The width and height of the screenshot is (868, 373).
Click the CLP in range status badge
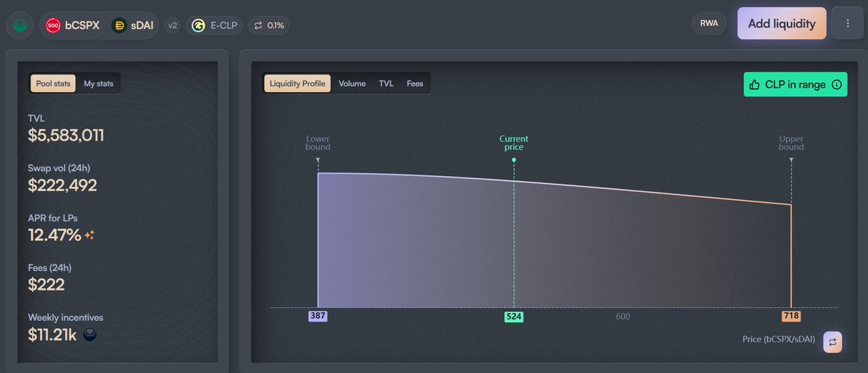coord(795,85)
